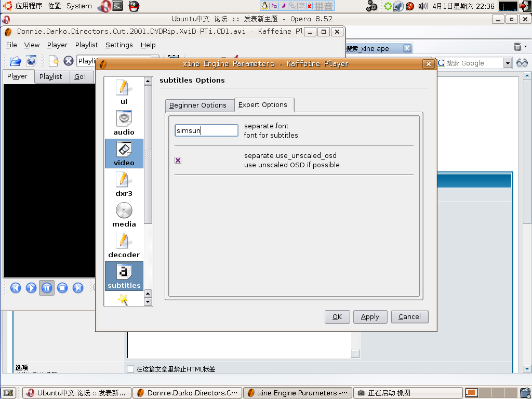Click Kaffeine's Open URL globe icon
The width and height of the screenshot is (532, 399).
click(x=31, y=61)
